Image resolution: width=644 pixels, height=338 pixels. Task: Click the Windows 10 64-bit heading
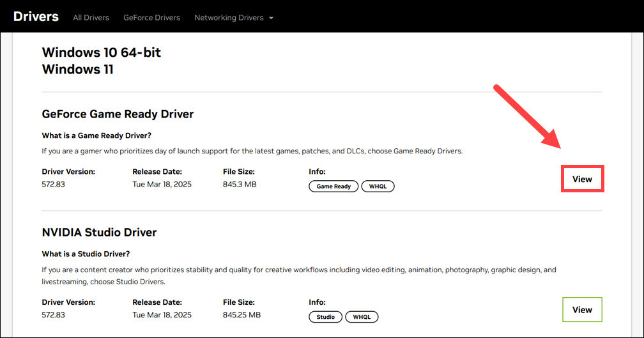101,52
